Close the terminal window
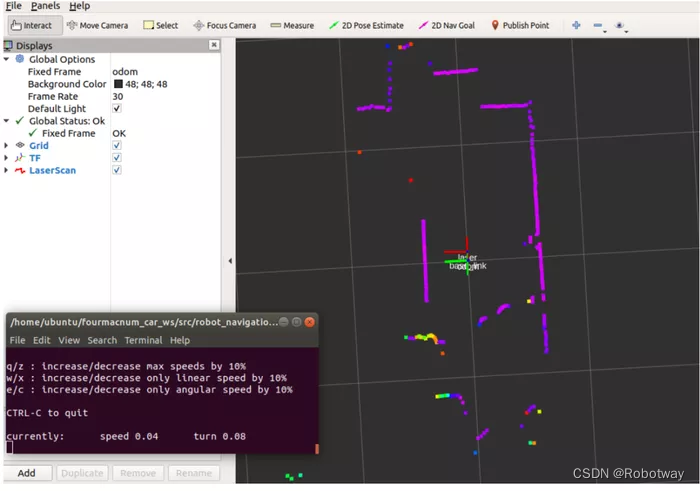 point(309,322)
